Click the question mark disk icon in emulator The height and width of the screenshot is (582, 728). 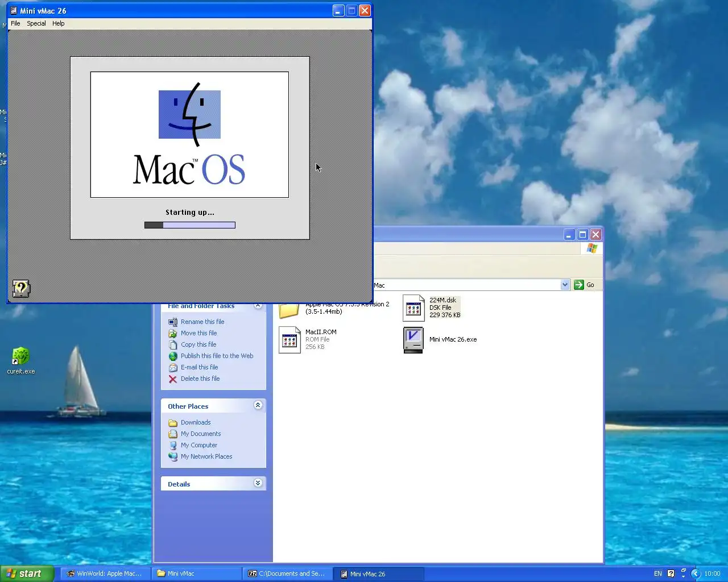(21, 289)
